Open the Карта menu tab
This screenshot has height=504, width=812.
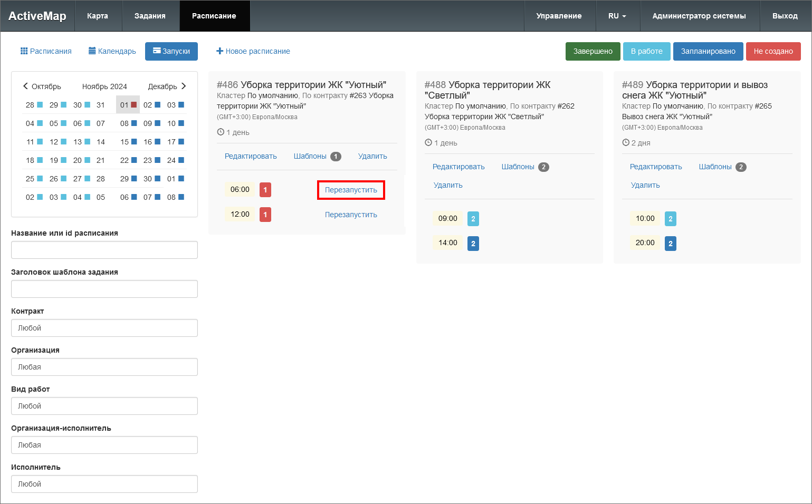click(x=98, y=16)
